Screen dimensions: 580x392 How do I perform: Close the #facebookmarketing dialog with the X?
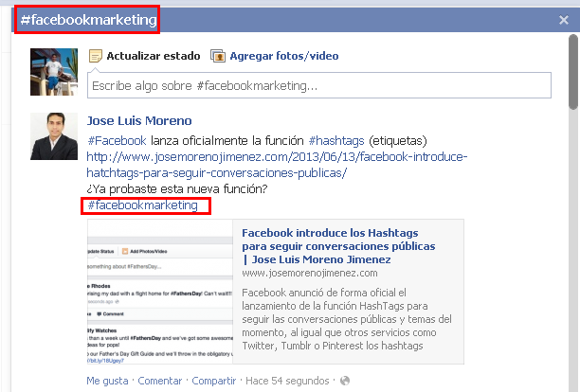coord(563,20)
